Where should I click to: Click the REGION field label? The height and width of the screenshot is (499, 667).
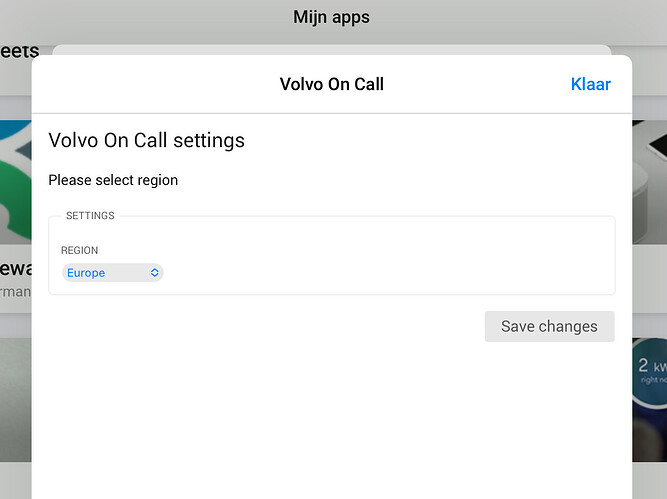tap(80, 250)
